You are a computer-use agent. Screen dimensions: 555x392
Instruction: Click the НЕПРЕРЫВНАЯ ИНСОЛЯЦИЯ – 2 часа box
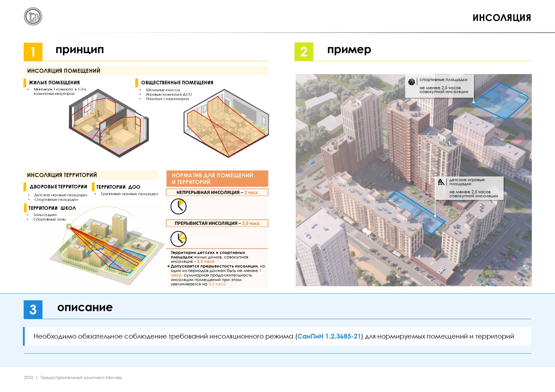pos(217,192)
